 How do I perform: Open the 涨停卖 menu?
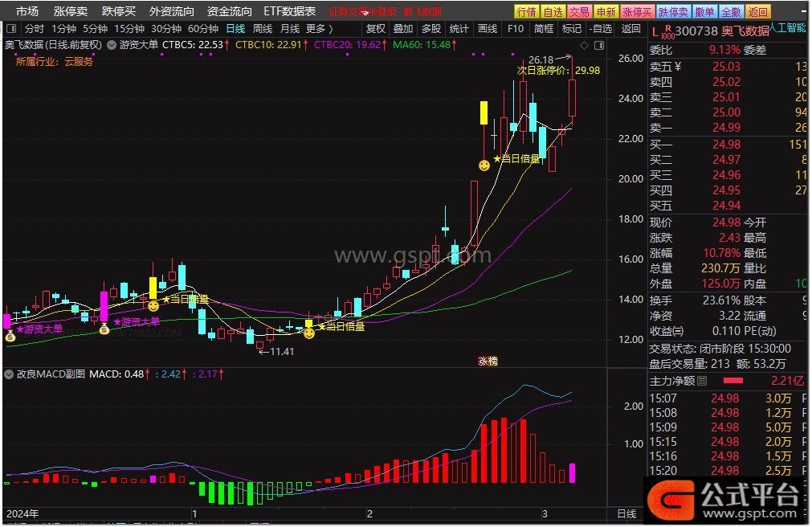tap(71, 11)
